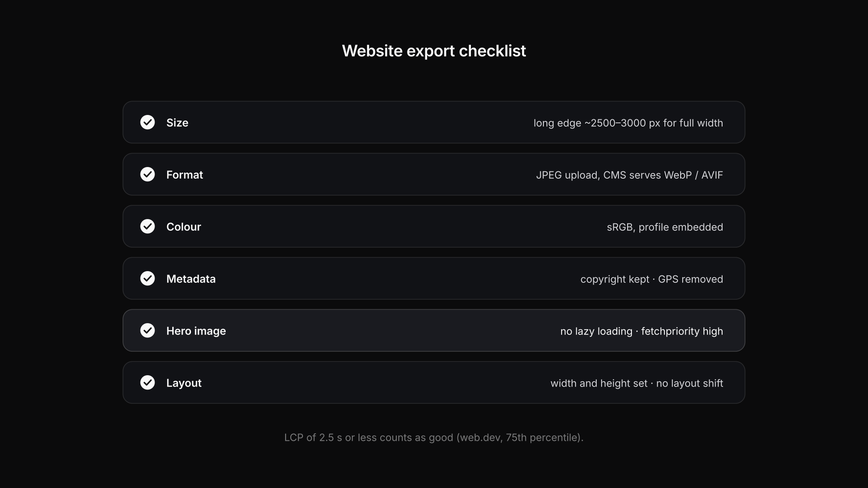The image size is (868, 488).
Task: Click 'width and height set · no layout shift'
Action: (637, 383)
